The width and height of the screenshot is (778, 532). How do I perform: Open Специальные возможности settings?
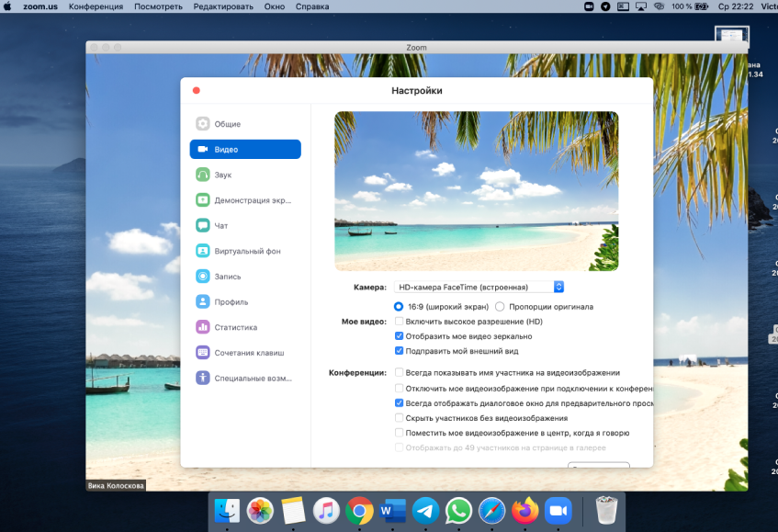click(245, 379)
